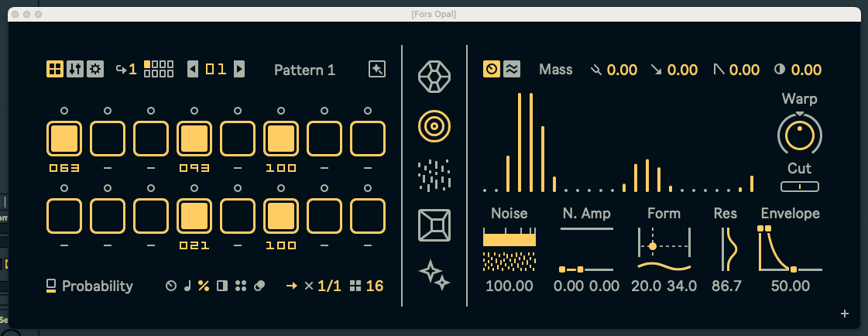The width and height of the screenshot is (868, 336).
Task: Toggle the top-row step showing 100
Action: 280,139
